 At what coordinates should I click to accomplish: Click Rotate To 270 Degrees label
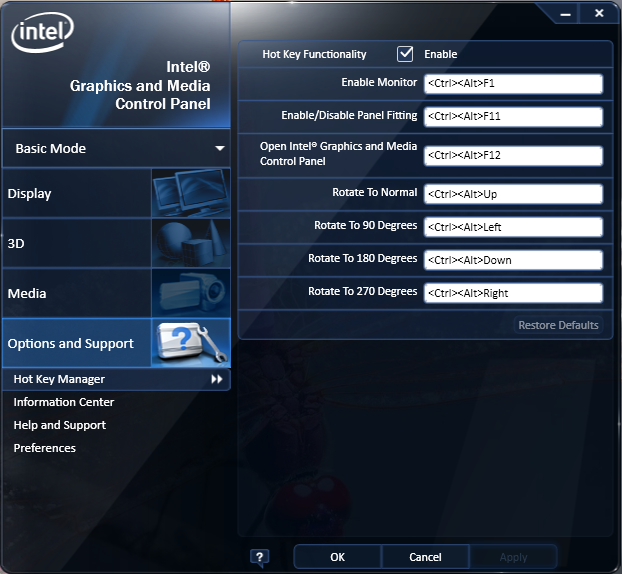(x=363, y=291)
